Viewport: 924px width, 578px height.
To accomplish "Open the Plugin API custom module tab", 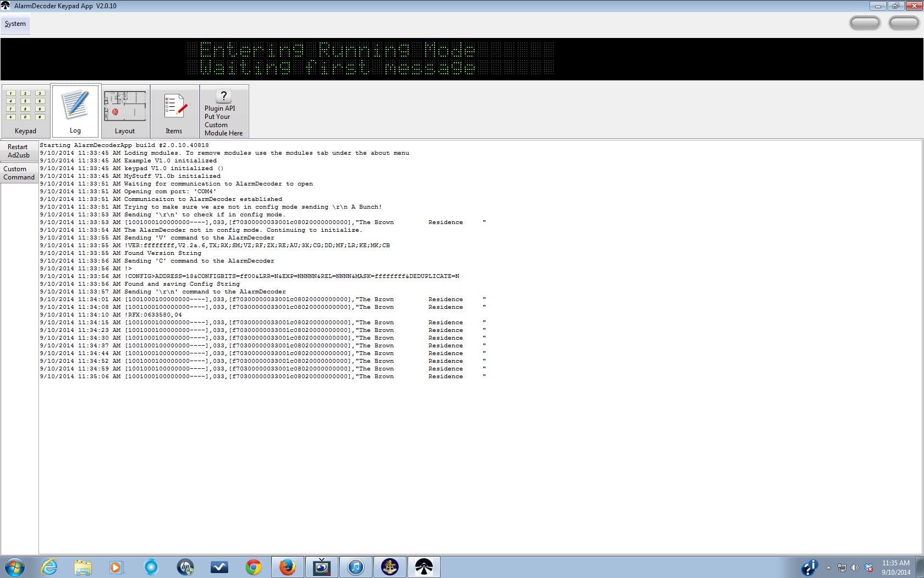I will coord(224,111).
